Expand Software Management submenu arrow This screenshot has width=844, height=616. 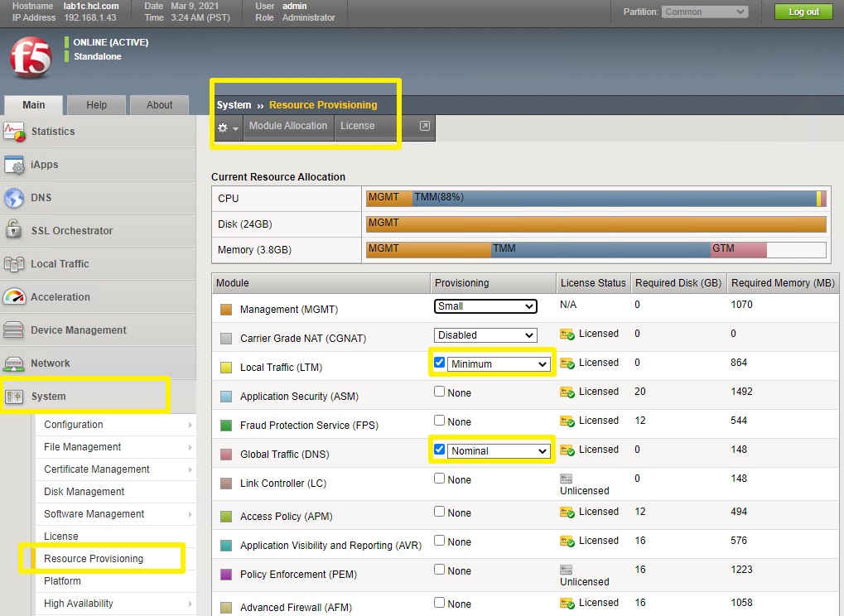[190, 515]
